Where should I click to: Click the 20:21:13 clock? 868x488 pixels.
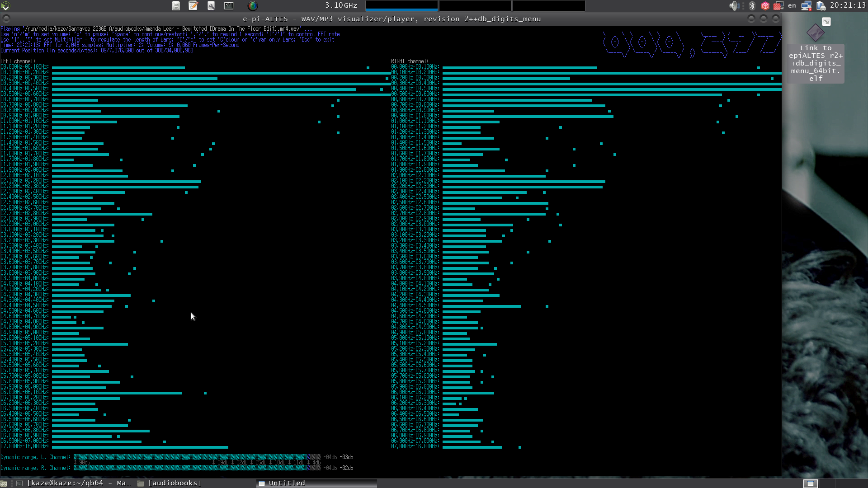(x=848, y=5)
